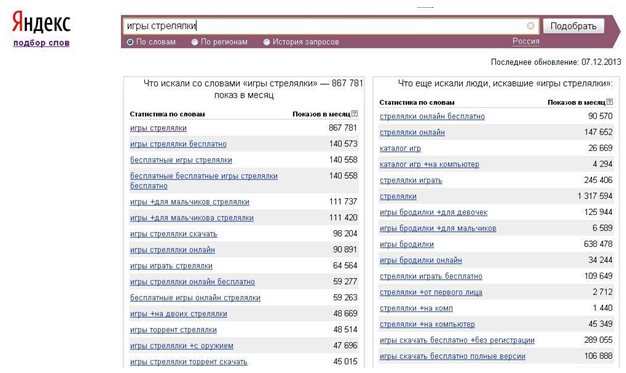
Task: Open the 'Россия' region selector link
Action: 526,41
